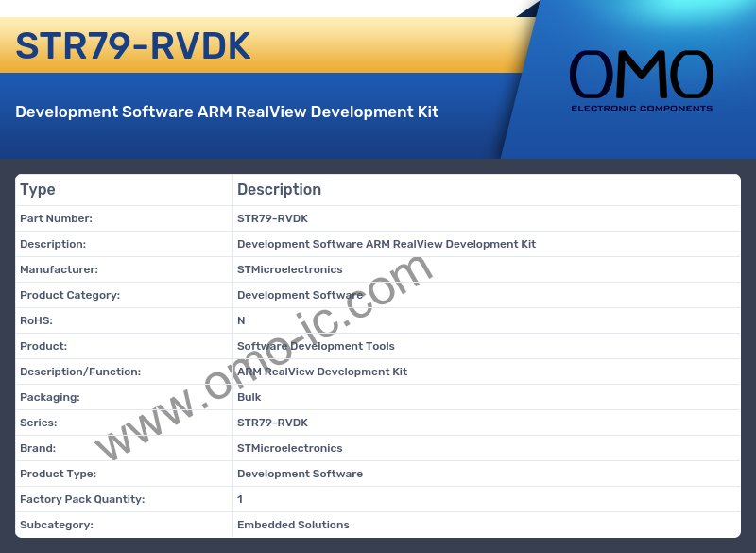The width and height of the screenshot is (756, 553).
Task: Click the Manufacturer value STMicroelectronics
Action: [289, 269]
